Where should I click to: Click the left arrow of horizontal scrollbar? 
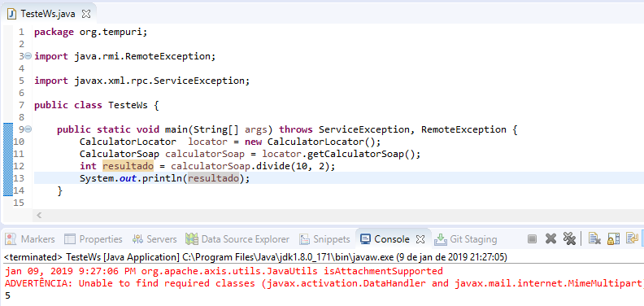(39, 215)
